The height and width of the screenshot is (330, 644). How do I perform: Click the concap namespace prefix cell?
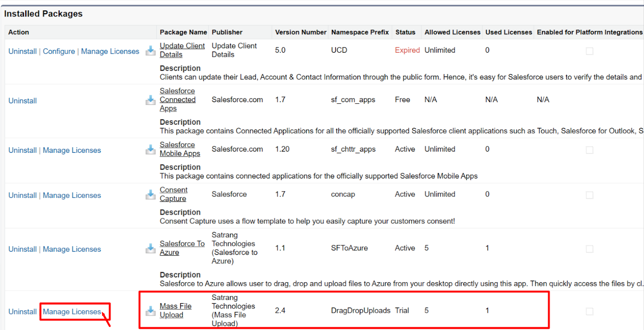point(343,195)
